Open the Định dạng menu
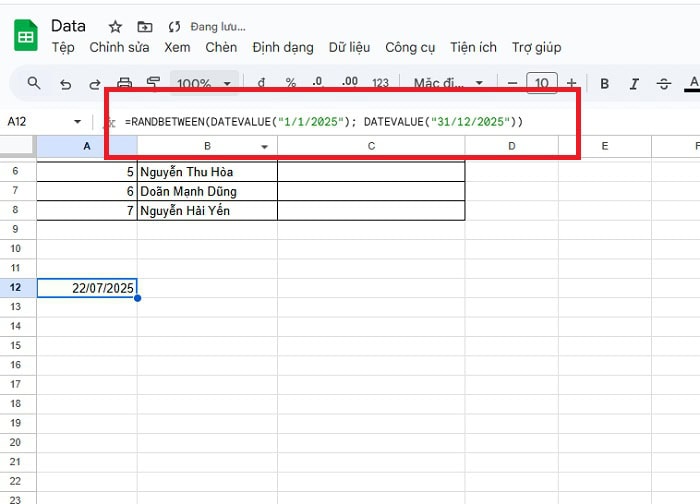This screenshot has height=504, width=700. click(x=283, y=47)
